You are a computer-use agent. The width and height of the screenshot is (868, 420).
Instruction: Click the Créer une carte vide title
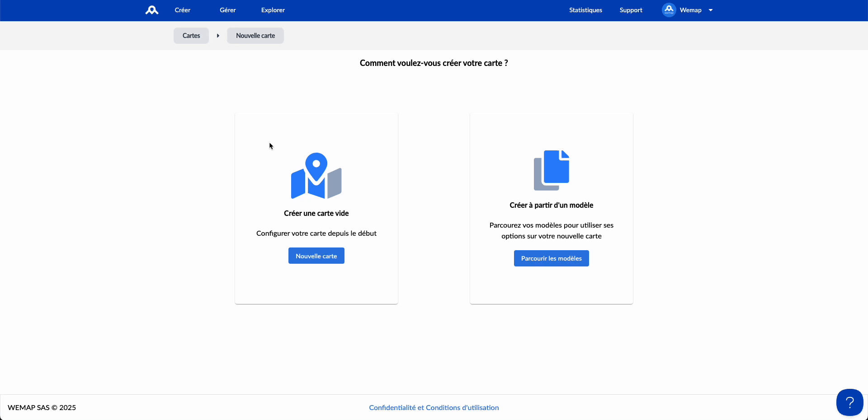(x=316, y=213)
